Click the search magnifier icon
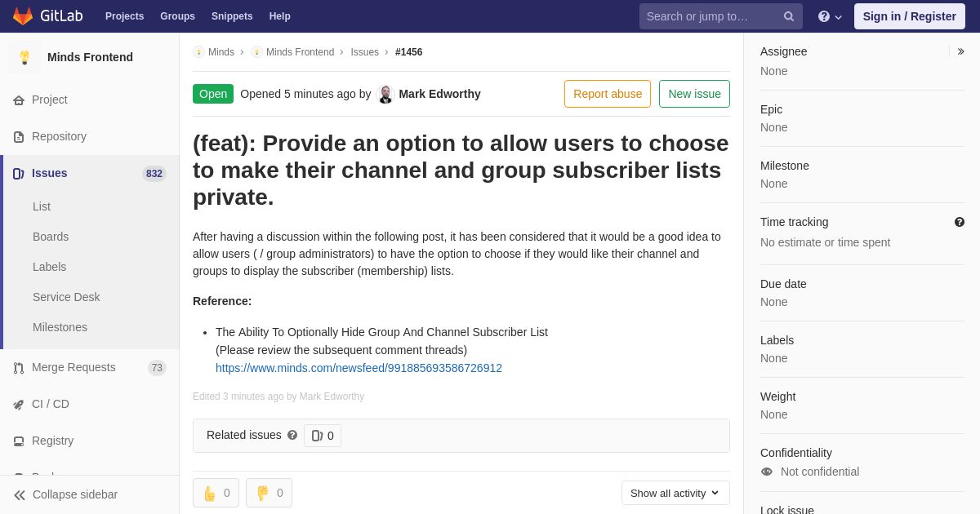Image resolution: width=980 pixels, height=514 pixels. tap(789, 16)
